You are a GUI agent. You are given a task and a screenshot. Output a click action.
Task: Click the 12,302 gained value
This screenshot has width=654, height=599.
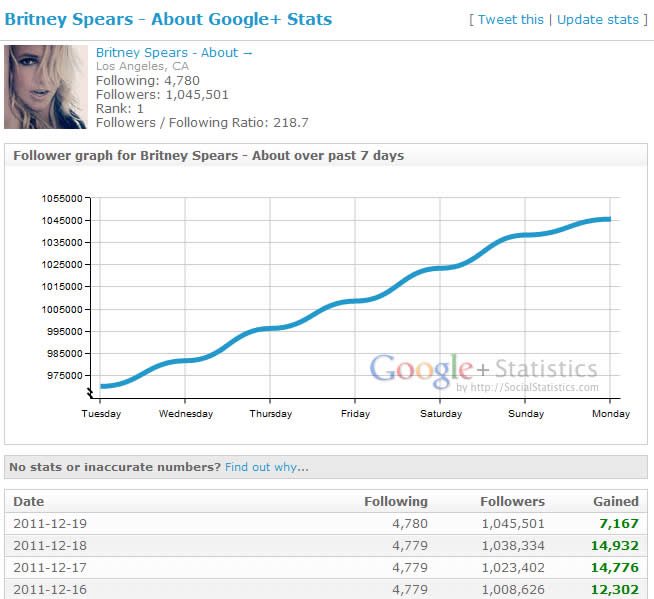coord(615,589)
